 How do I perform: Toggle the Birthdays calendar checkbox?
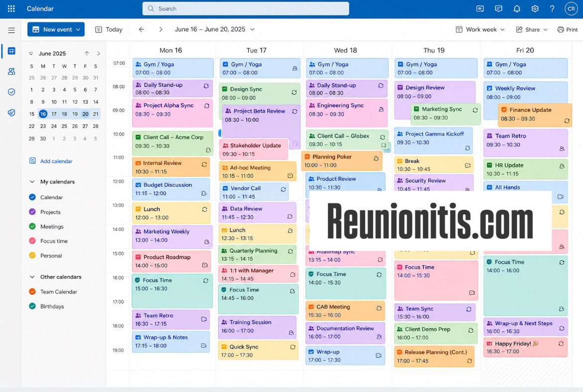click(32, 306)
